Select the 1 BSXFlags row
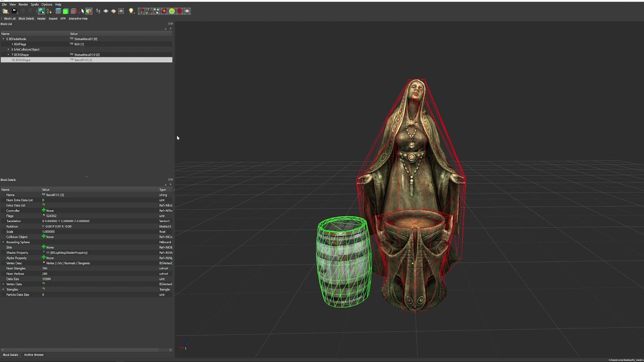Screen dimensions: 644x362 [87, 44]
